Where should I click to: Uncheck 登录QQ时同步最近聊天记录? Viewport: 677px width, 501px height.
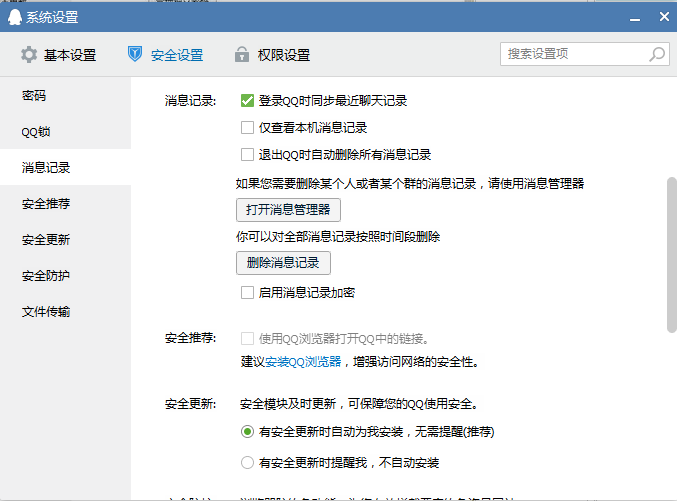pyautogui.click(x=247, y=101)
